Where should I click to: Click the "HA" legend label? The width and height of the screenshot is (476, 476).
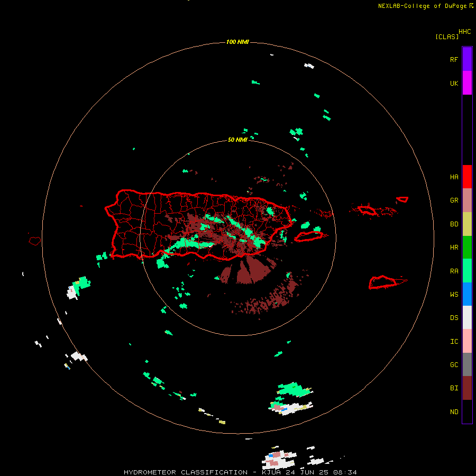pos(454,177)
